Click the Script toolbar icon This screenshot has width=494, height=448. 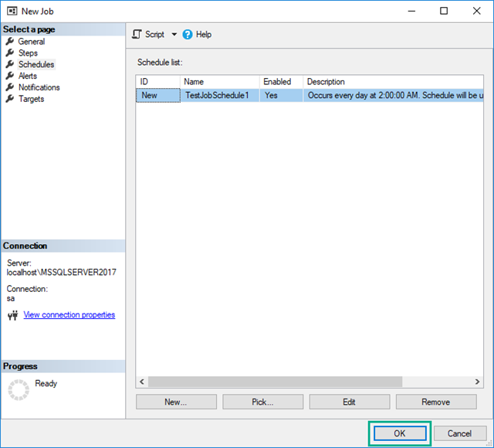click(x=137, y=34)
